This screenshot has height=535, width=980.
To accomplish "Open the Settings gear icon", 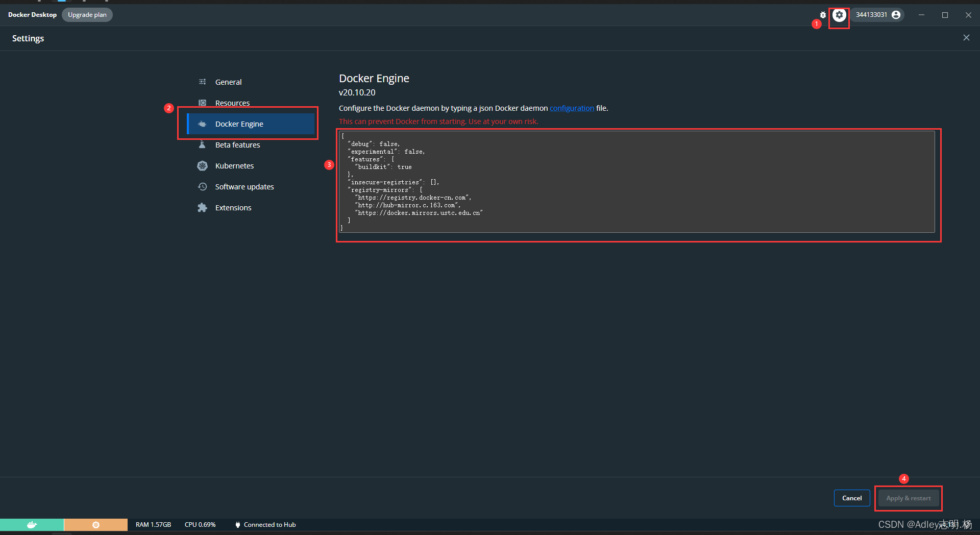I will [839, 15].
